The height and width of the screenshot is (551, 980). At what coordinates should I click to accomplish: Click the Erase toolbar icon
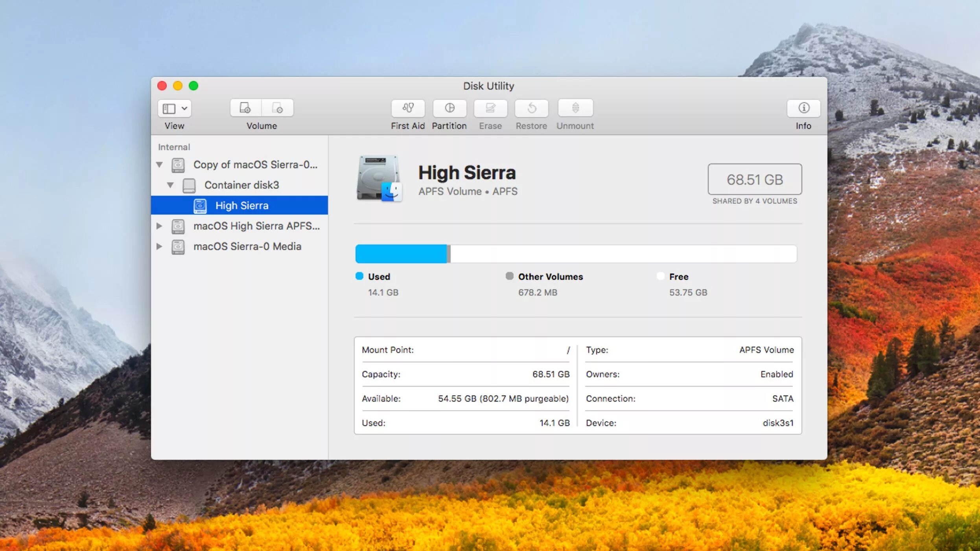coord(490,108)
